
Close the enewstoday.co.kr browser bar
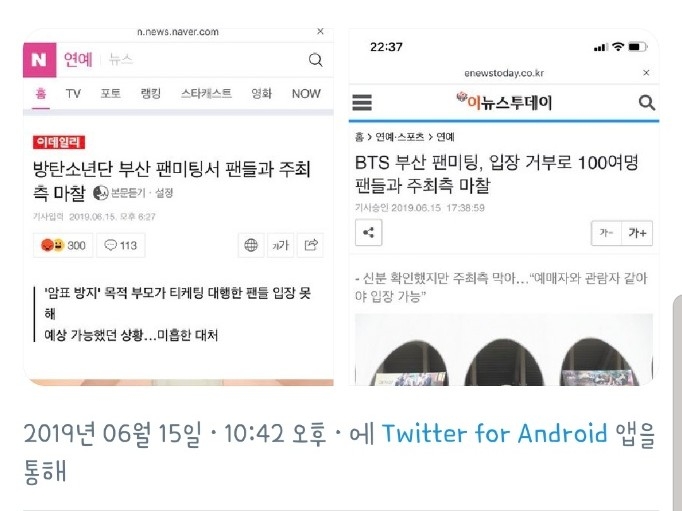[x=646, y=73]
